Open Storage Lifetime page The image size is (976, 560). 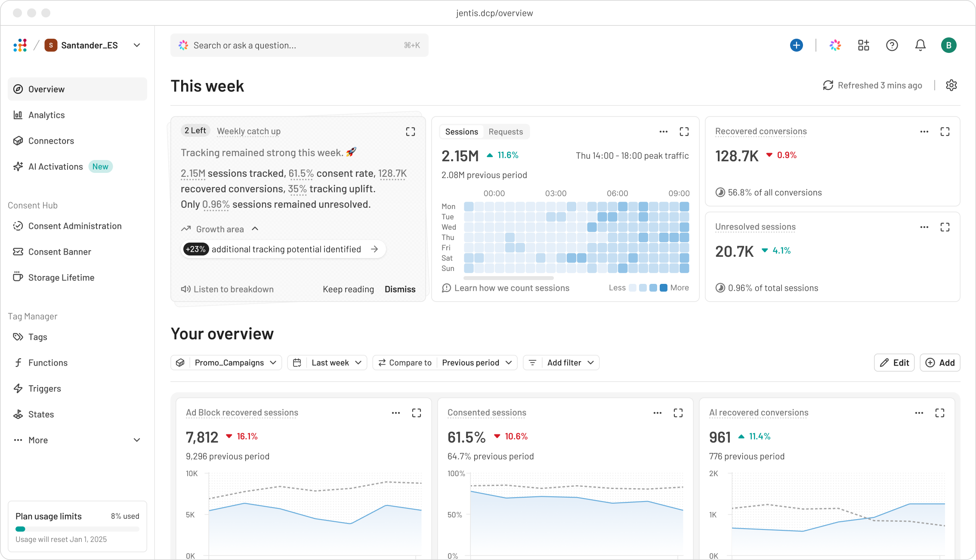(77, 277)
